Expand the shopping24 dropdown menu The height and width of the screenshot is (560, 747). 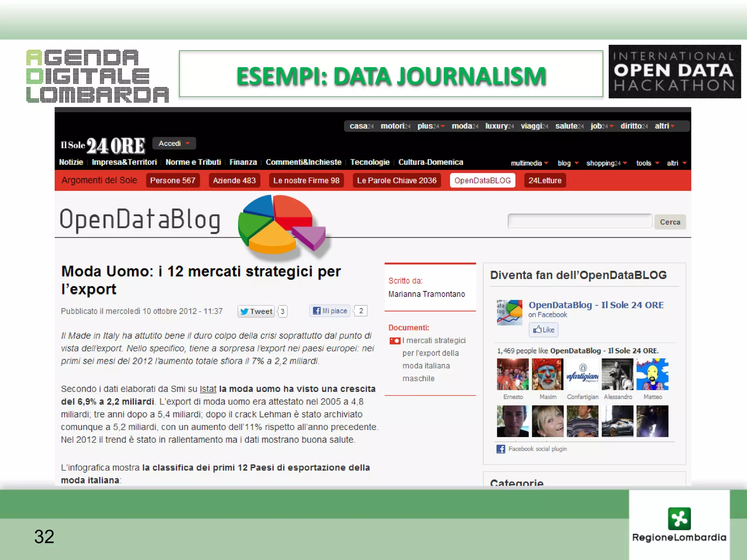606,163
